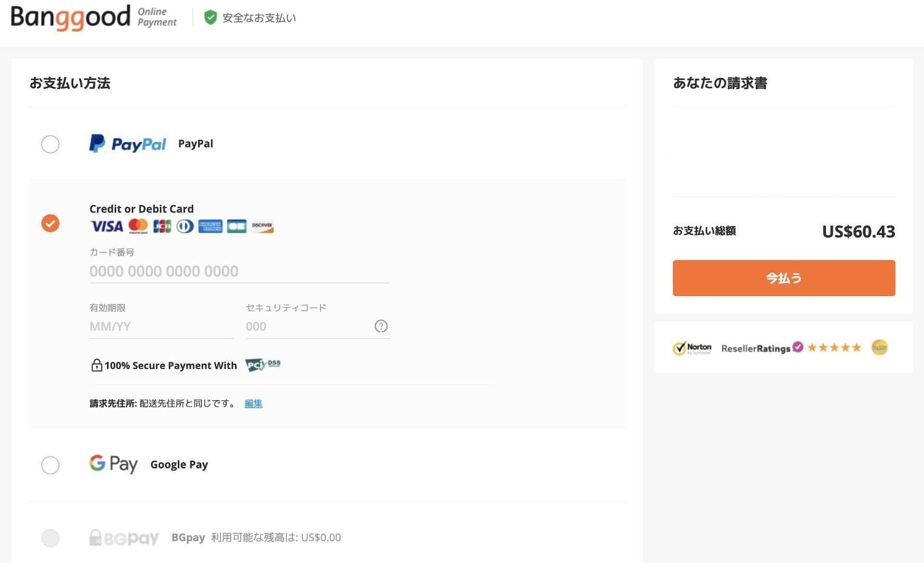Screen dimensions: 924x563
Task: Focus the card number input field
Action: [240, 271]
